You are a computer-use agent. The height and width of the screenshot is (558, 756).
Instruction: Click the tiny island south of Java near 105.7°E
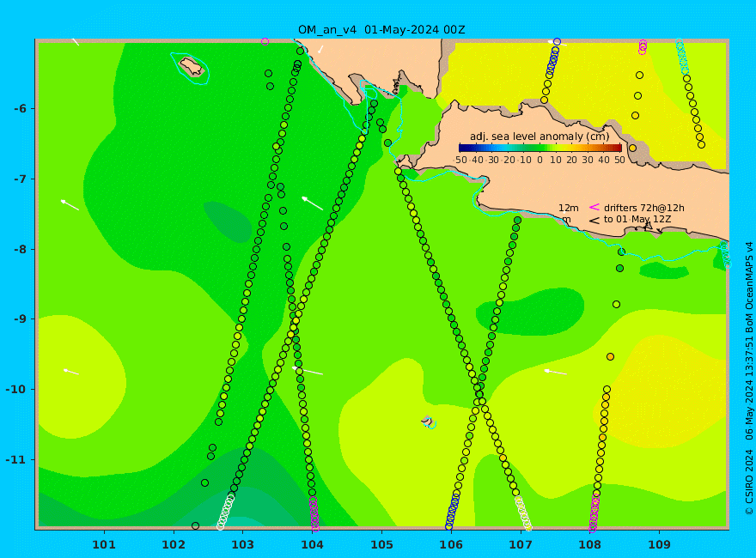point(428,422)
